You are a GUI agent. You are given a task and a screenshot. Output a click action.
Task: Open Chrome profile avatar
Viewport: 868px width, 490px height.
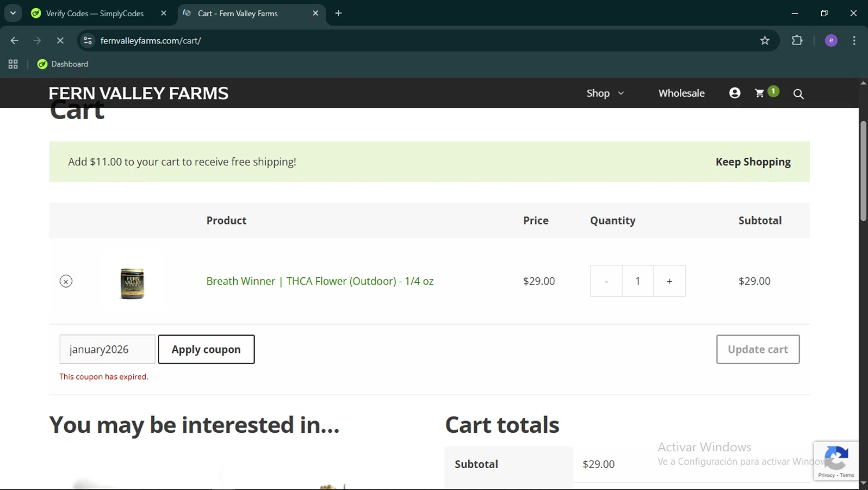click(831, 40)
